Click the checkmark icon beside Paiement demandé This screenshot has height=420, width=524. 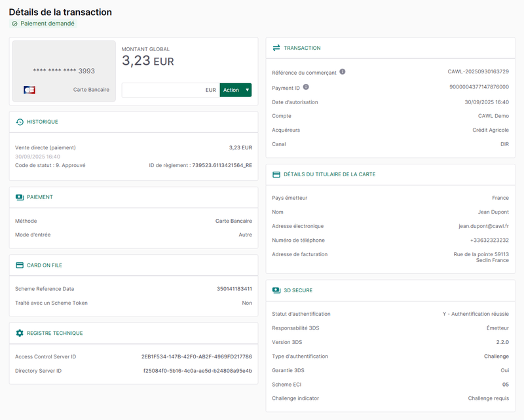coord(14,23)
